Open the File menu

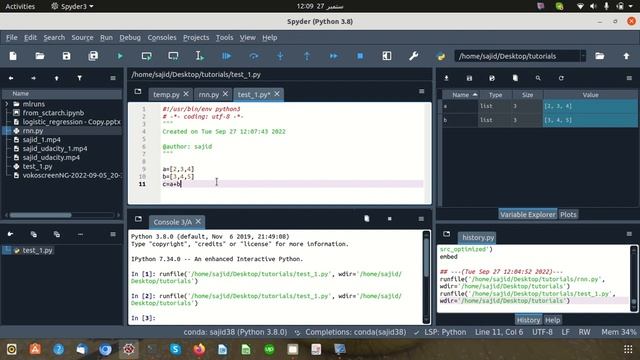[x=11, y=38]
